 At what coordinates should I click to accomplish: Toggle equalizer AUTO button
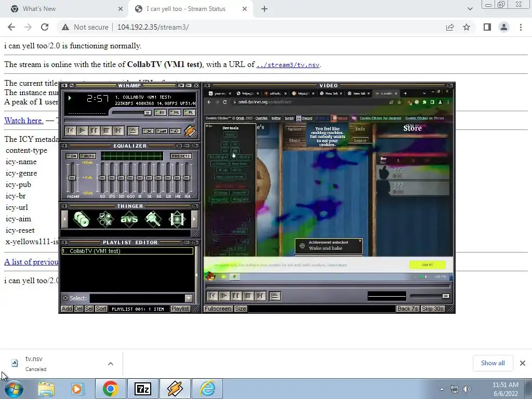pos(87,156)
